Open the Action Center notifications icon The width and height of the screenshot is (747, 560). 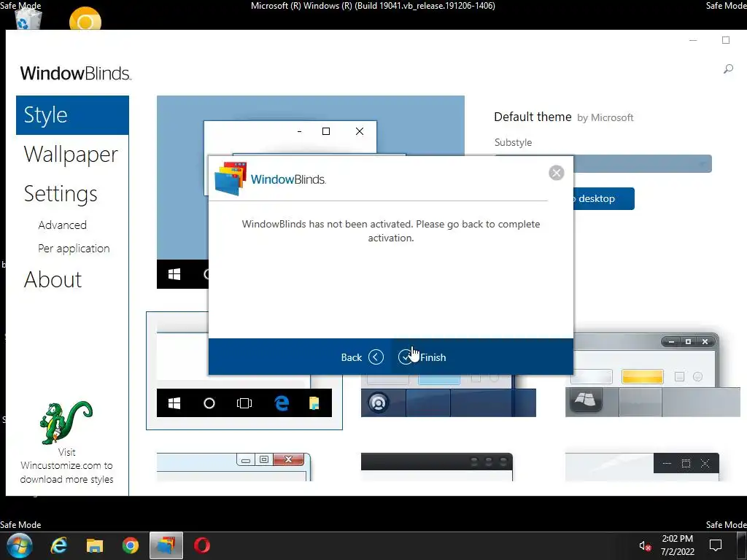pyautogui.click(x=715, y=545)
